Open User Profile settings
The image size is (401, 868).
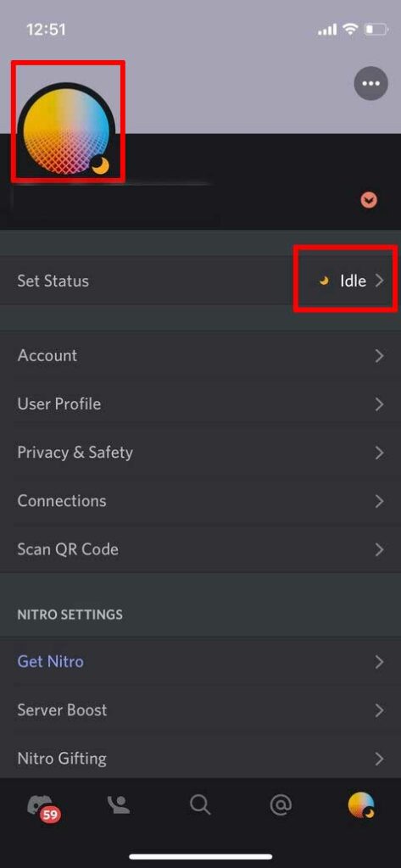click(x=200, y=404)
